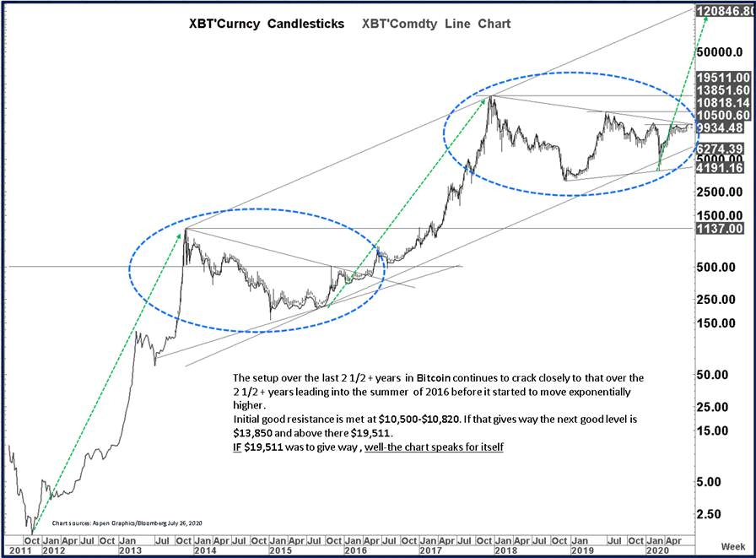Image resolution: width=756 pixels, height=558 pixels.
Task: Select the 15.00 axis value
Action: 712,431
